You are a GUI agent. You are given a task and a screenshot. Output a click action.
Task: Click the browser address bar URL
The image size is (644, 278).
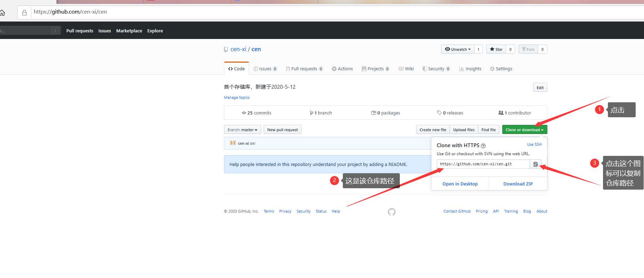[x=70, y=12]
